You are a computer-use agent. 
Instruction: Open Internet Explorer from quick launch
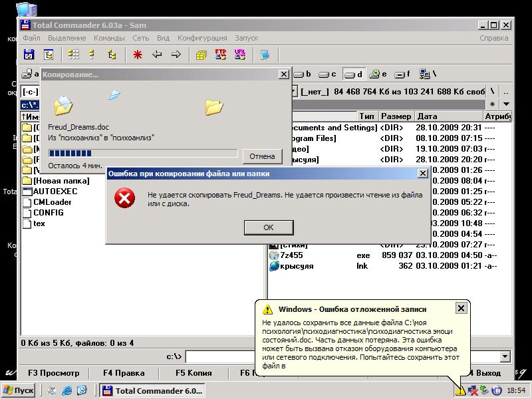[x=67, y=390]
